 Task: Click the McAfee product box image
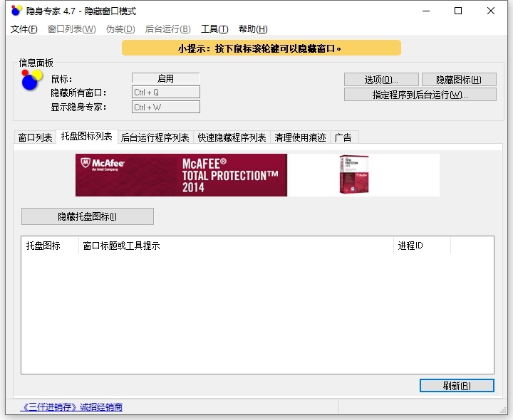click(x=353, y=174)
